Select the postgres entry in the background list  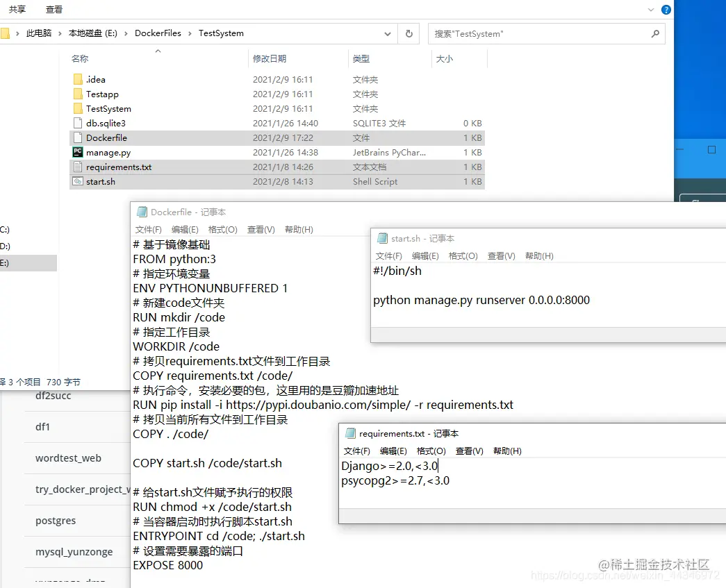click(56, 521)
